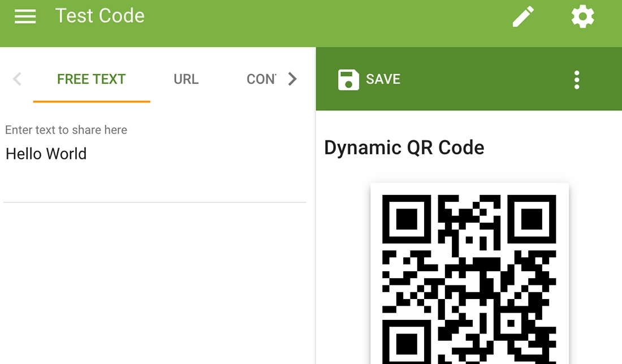Click the Dynamic QR Code heading

(x=404, y=148)
